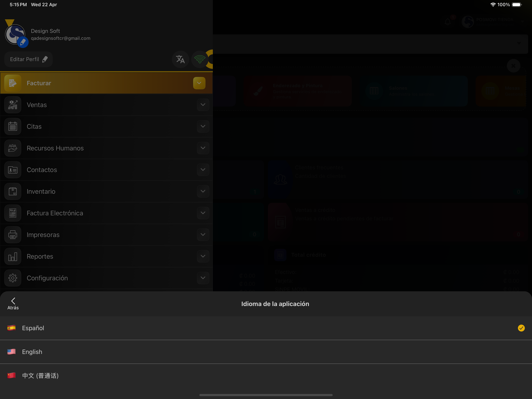Image resolution: width=532 pixels, height=399 pixels.
Task: Tap the Citas calendar icon
Action: point(13,126)
